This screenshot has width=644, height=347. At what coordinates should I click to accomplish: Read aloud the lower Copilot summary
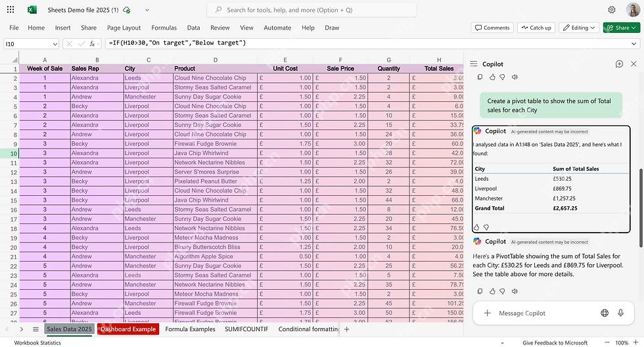pyautogui.click(x=515, y=291)
